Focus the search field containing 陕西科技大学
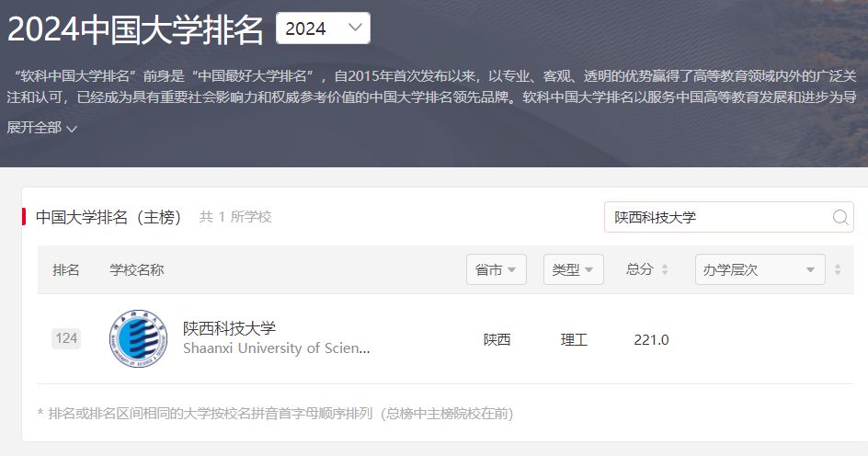The image size is (868, 456). [x=728, y=217]
